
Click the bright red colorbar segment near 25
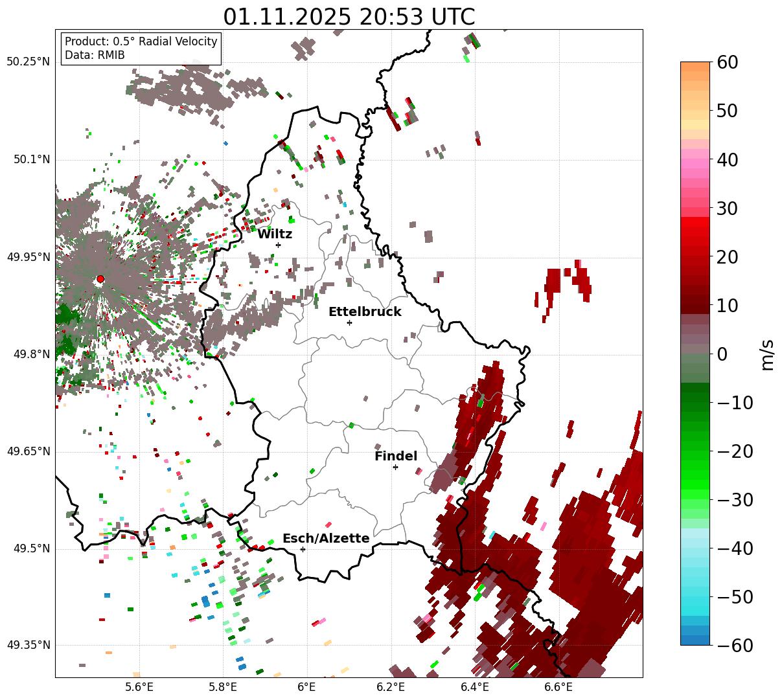(695, 232)
